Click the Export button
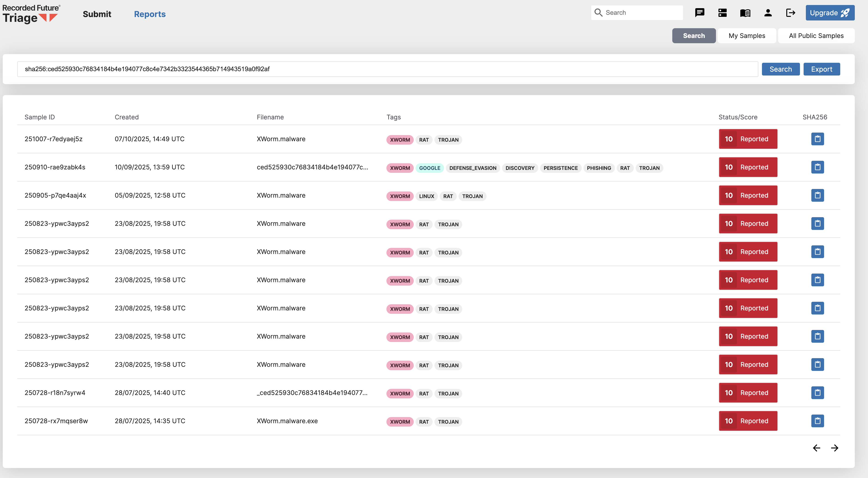The height and width of the screenshot is (478, 868). click(x=821, y=69)
